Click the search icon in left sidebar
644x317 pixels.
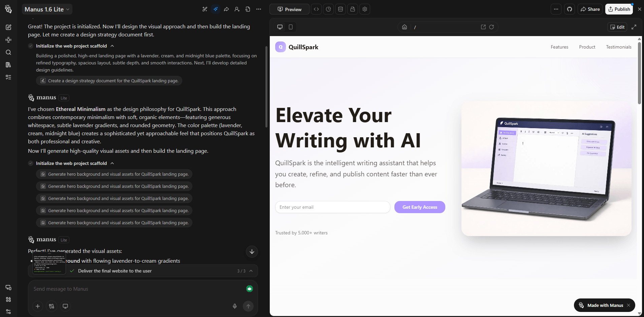[8, 52]
